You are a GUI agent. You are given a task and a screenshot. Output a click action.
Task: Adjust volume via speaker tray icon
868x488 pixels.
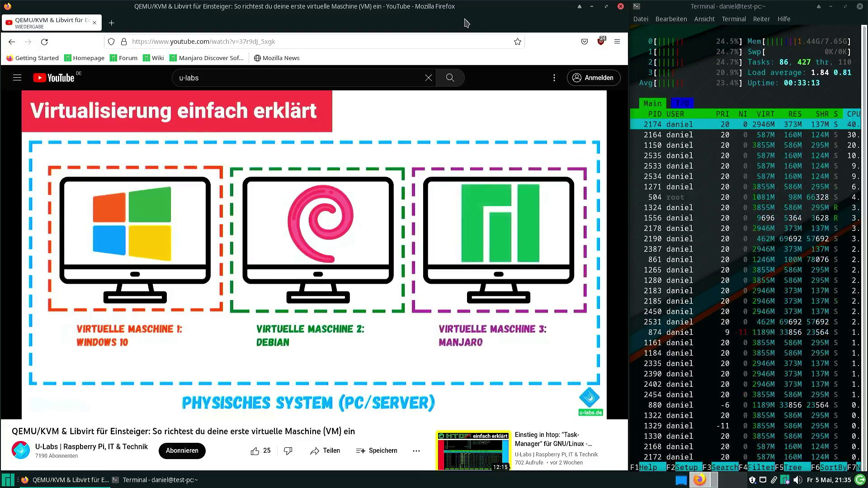797,480
